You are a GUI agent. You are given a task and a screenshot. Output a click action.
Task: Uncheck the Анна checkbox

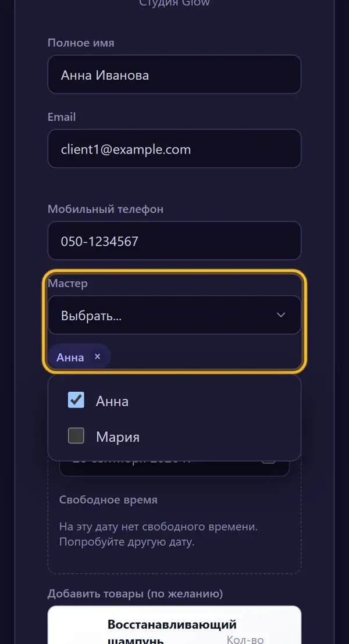click(x=76, y=400)
